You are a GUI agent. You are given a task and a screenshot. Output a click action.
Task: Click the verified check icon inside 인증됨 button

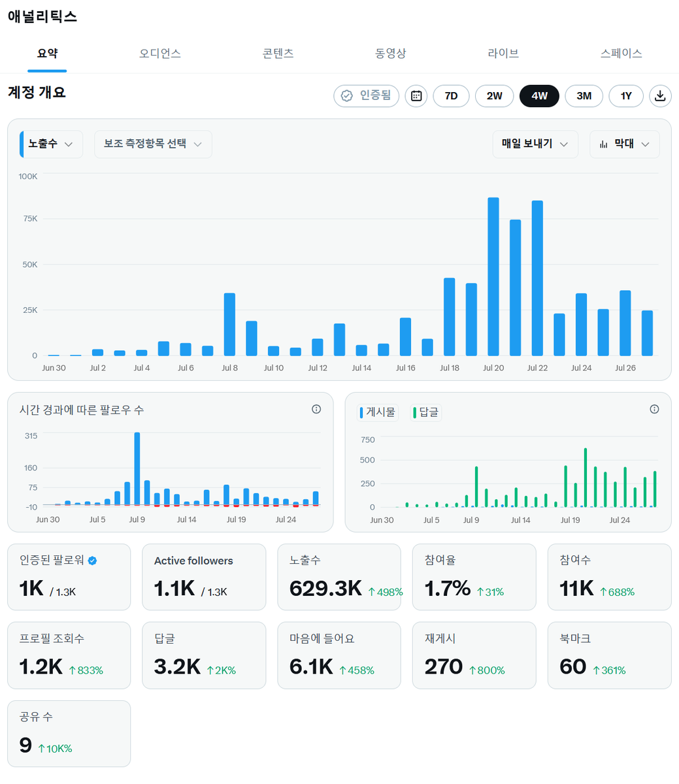(347, 95)
